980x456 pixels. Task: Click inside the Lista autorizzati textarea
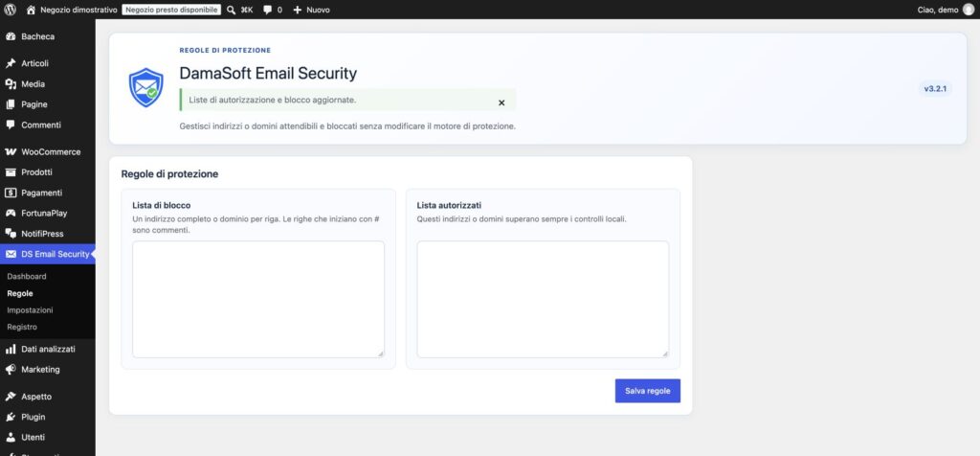[543, 300]
